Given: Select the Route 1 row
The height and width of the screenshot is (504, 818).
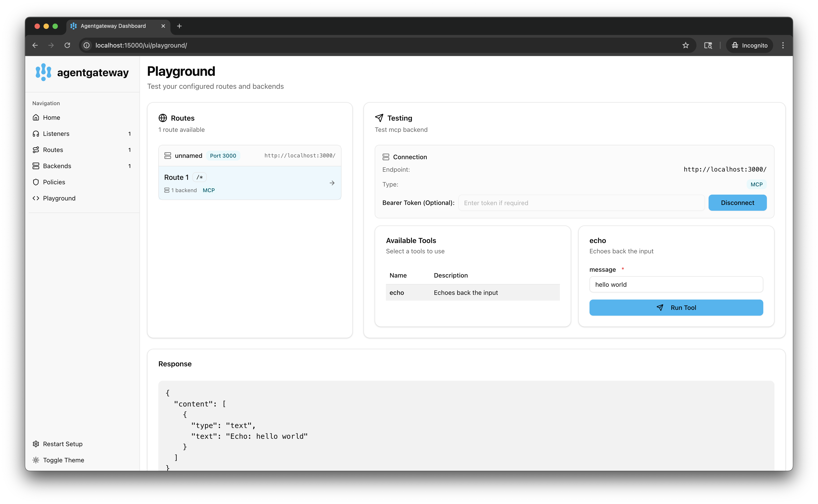Looking at the screenshot, I should [x=250, y=183].
